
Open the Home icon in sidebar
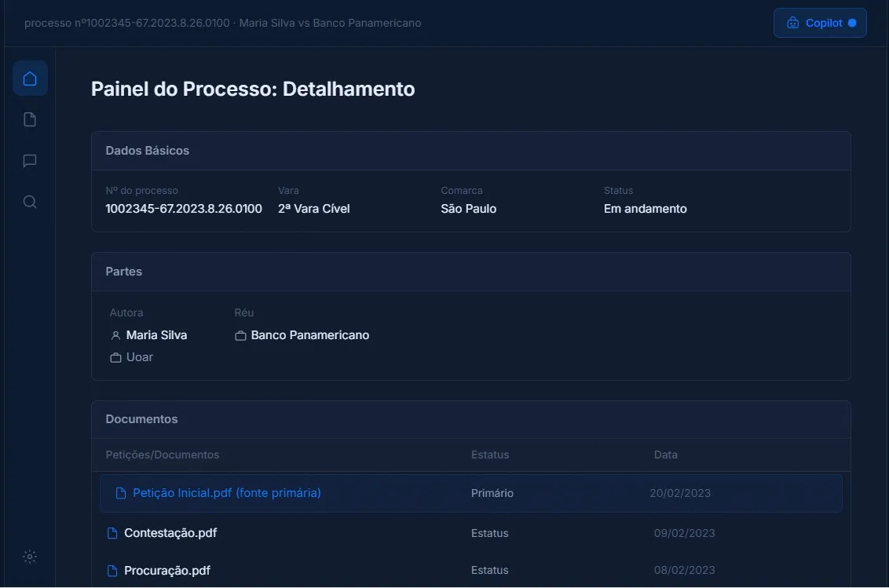(30, 79)
